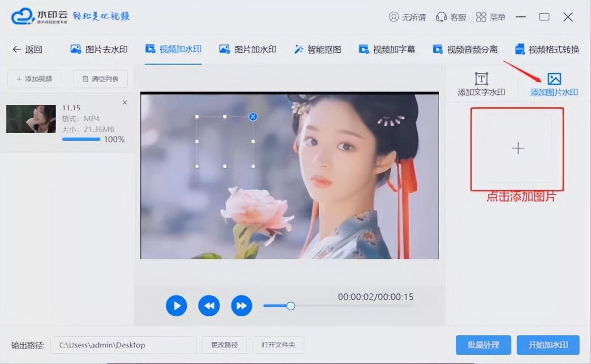
Task: Select the 添加图片水印 icon
Action: pyautogui.click(x=554, y=80)
